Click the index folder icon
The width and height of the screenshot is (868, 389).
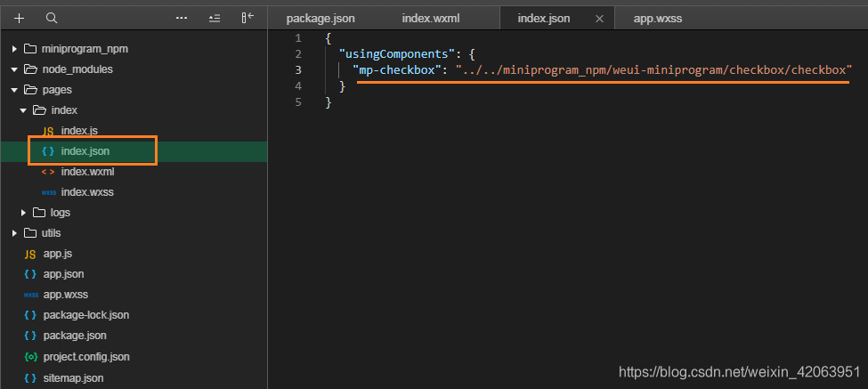(39, 110)
